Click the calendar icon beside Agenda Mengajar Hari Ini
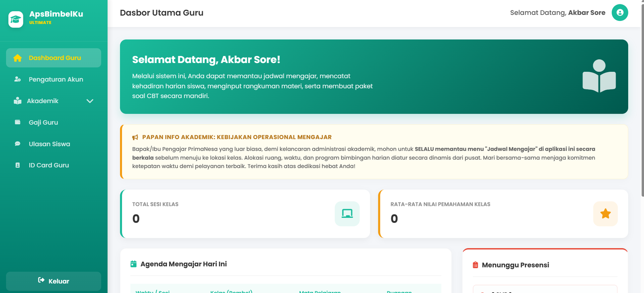 coord(134,264)
